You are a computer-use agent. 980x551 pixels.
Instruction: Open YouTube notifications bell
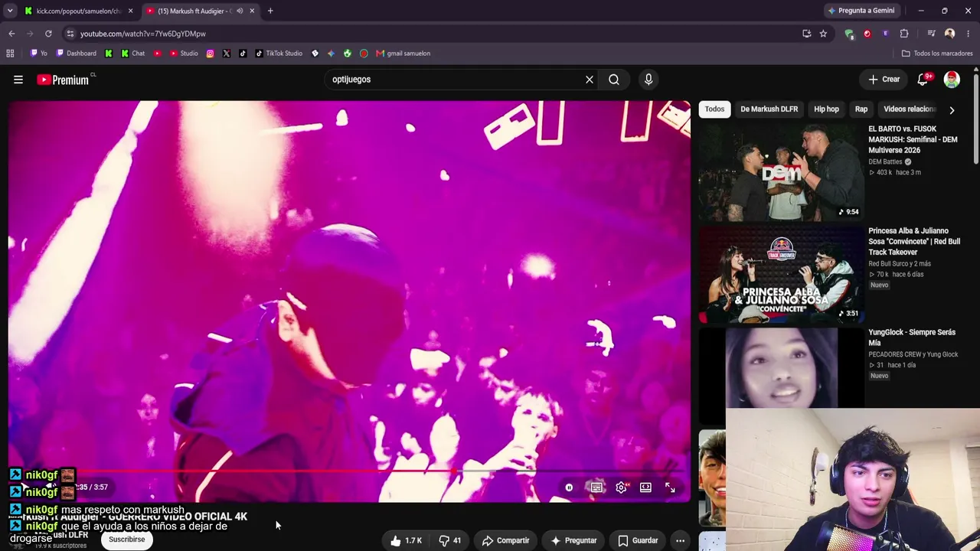click(923, 80)
